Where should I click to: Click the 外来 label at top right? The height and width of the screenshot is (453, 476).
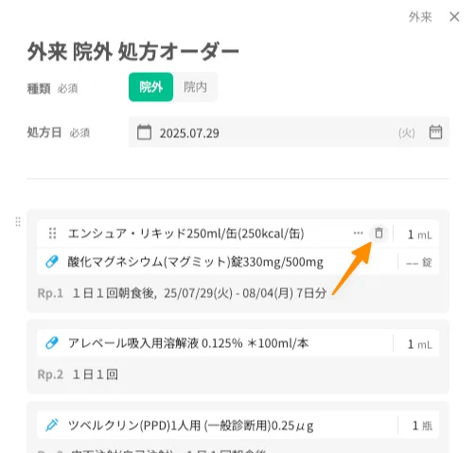[x=420, y=17]
